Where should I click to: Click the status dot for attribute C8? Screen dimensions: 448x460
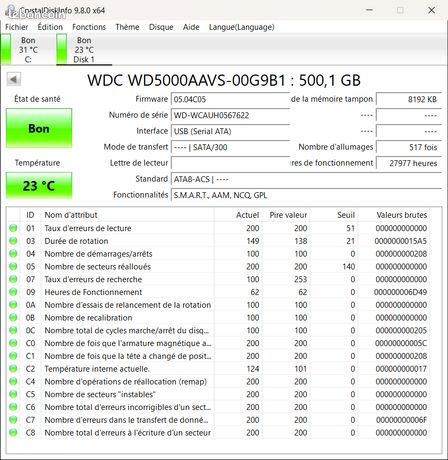point(13,433)
